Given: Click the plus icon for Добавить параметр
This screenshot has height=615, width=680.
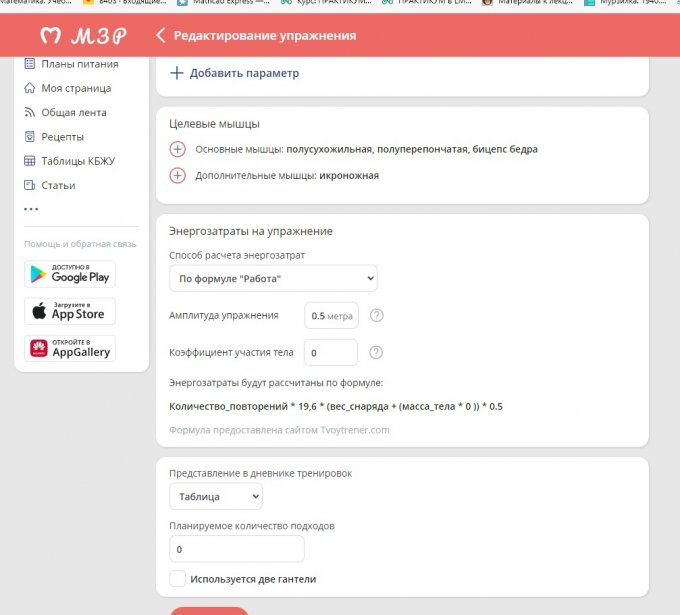Looking at the screenshot, I should [x=177, y=73].
